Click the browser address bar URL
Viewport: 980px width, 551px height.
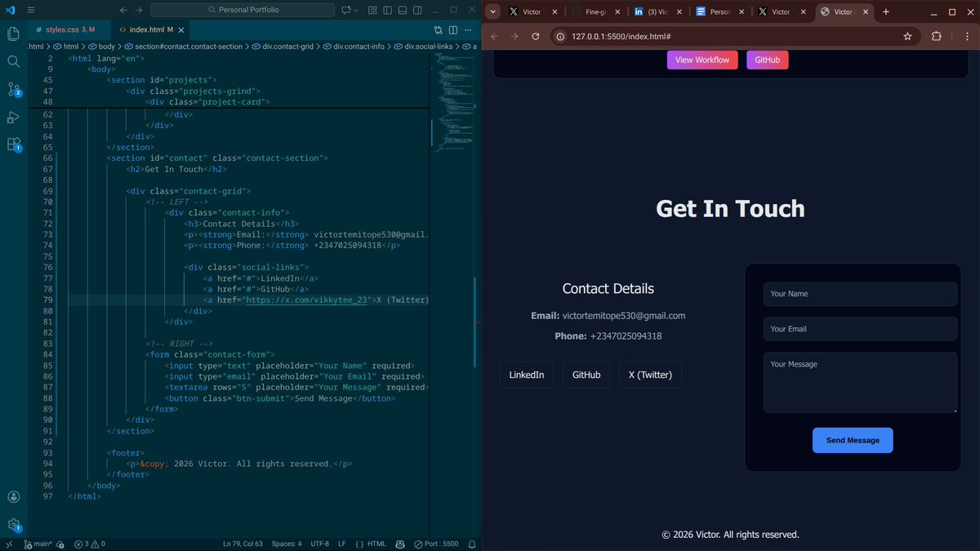tap(621, 37)
